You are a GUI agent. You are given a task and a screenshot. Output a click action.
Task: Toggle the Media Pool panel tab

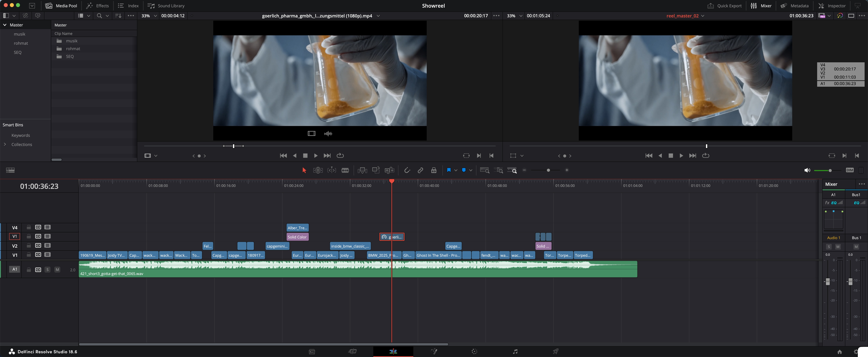[x=61, y=6]
